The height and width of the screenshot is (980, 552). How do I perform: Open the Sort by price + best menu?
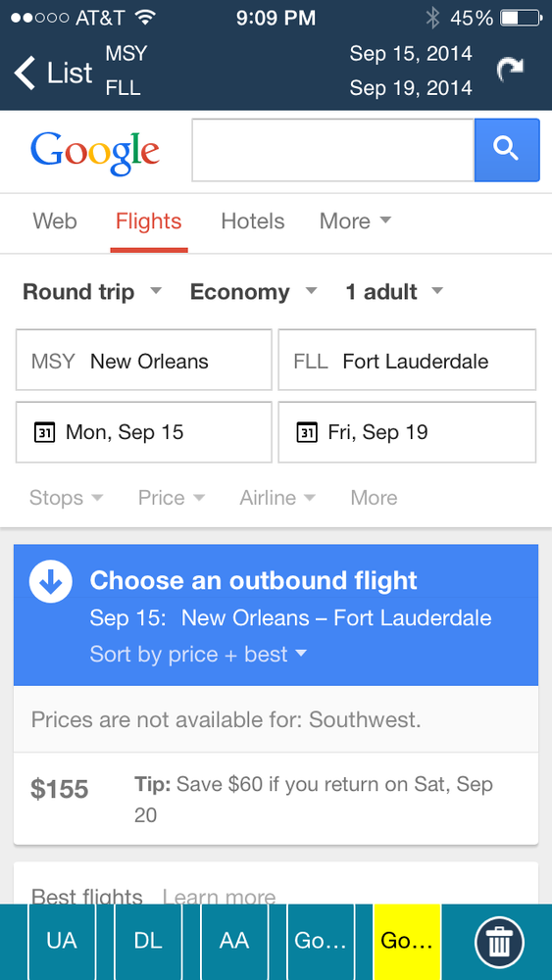pos(199,655)
